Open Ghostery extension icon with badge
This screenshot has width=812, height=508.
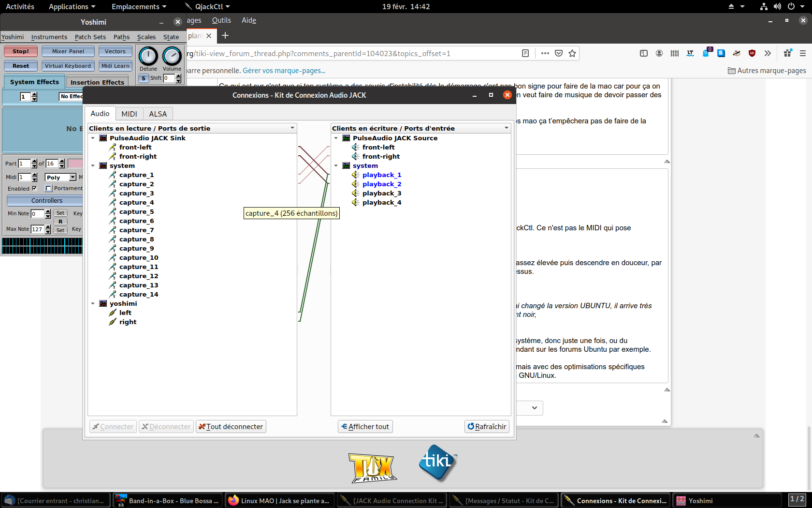(x=706, y=53)
